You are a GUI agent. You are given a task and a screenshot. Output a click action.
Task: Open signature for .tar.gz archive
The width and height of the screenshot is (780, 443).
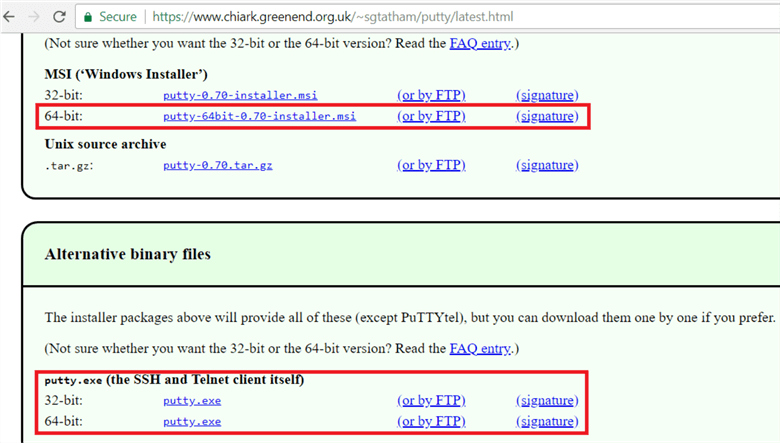click(547, 165)
